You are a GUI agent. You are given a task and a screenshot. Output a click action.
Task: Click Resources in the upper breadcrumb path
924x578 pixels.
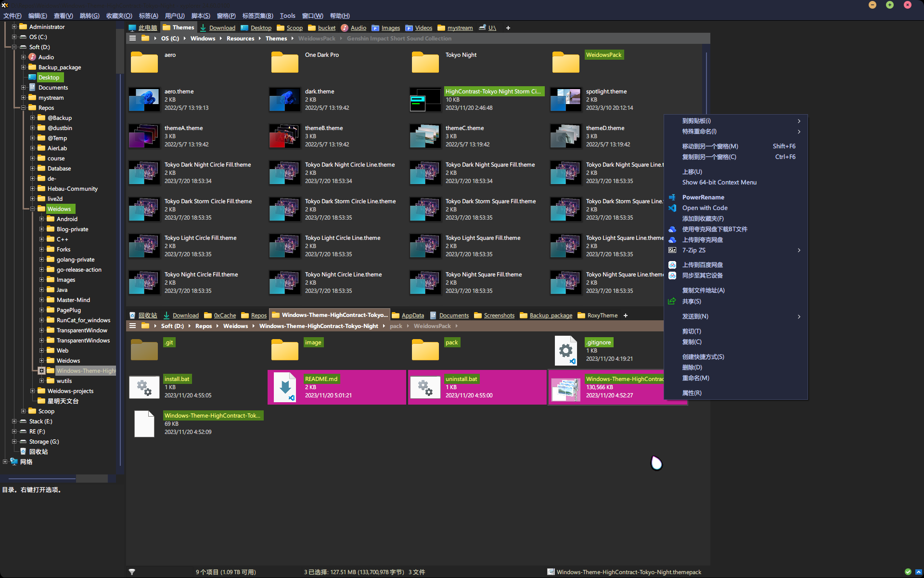point(240,39)
